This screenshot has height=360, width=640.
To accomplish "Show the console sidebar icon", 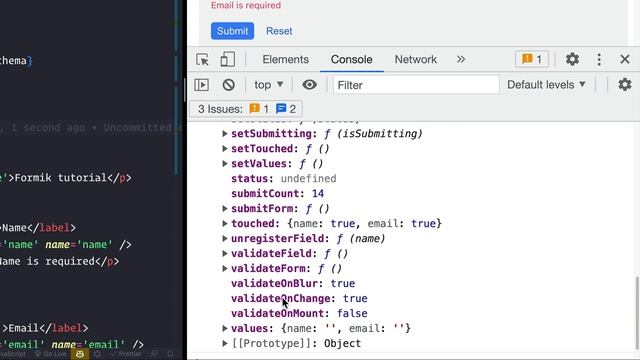I will [202, 85].
